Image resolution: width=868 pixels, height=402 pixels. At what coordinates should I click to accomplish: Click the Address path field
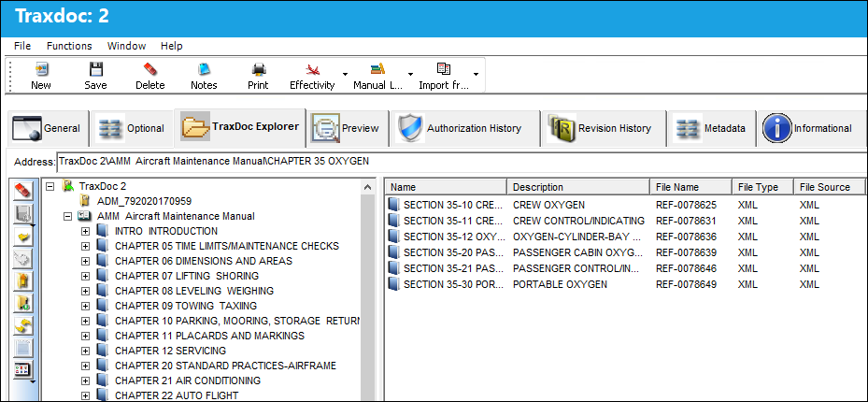click(x=462, y=162)
